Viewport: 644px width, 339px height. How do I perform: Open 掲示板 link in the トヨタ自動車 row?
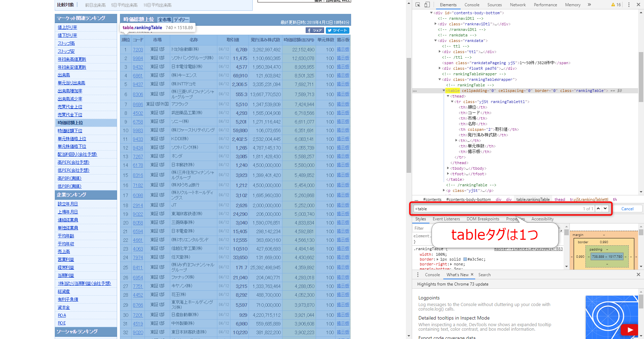click(343, 50)
